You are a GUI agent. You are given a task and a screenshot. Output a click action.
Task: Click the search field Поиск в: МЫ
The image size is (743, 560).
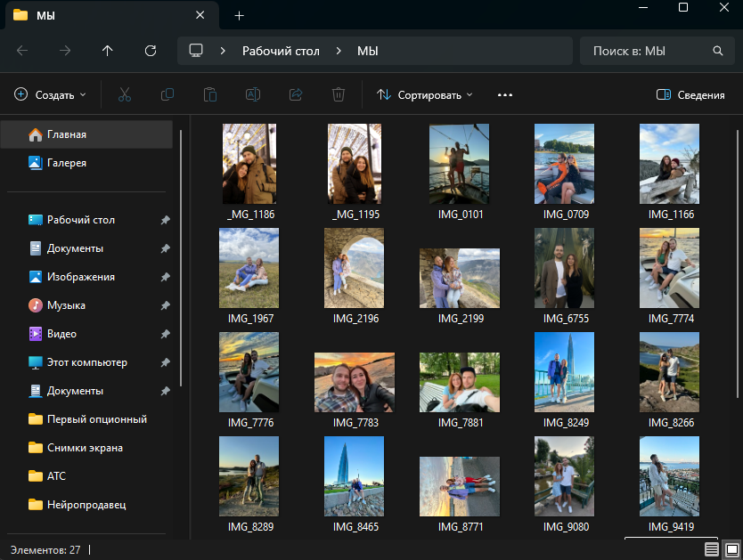tap(650, 51)
